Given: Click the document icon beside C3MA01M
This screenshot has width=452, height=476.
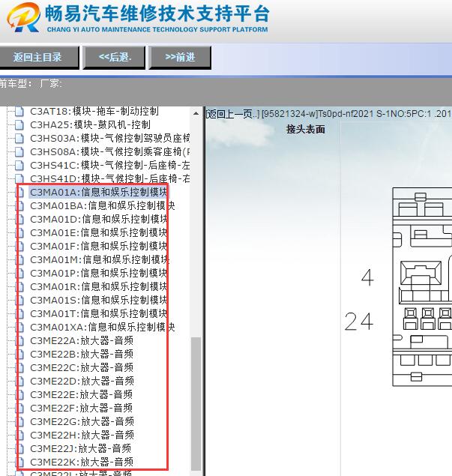Looking at the screenshot, I should point(20,260).
